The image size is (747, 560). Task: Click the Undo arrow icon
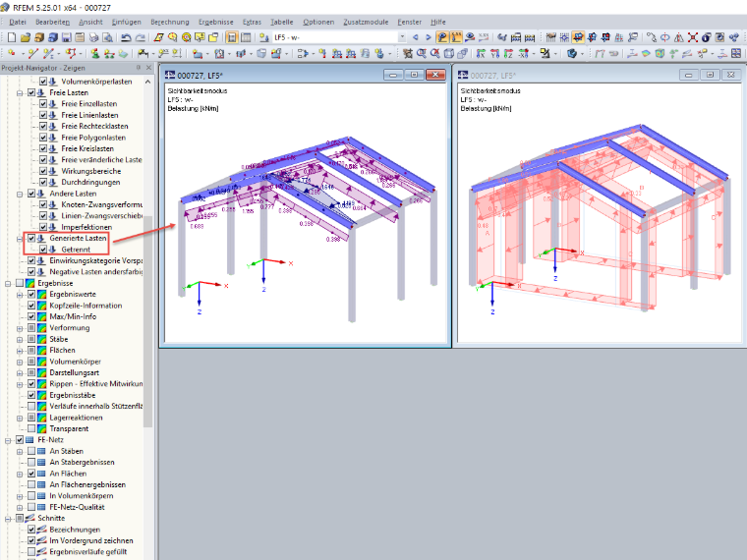click(x=126, y=37)
